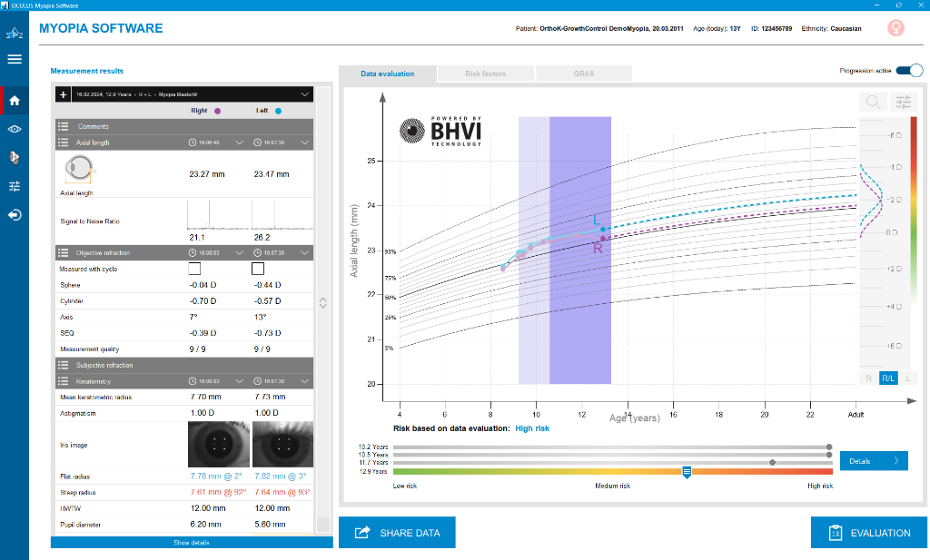Open objective refraction right time dropdown

pyautogui.click(x=240, y=253)
